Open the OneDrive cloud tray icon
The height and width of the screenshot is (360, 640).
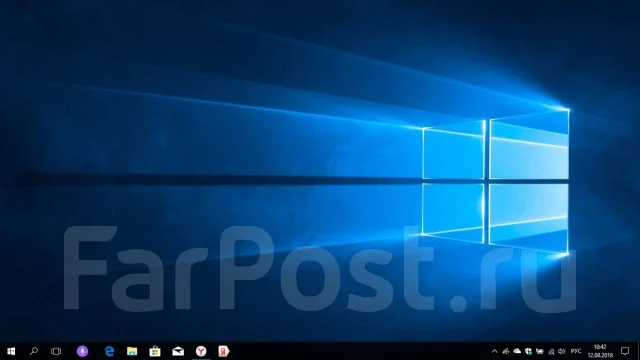[517, 351]
